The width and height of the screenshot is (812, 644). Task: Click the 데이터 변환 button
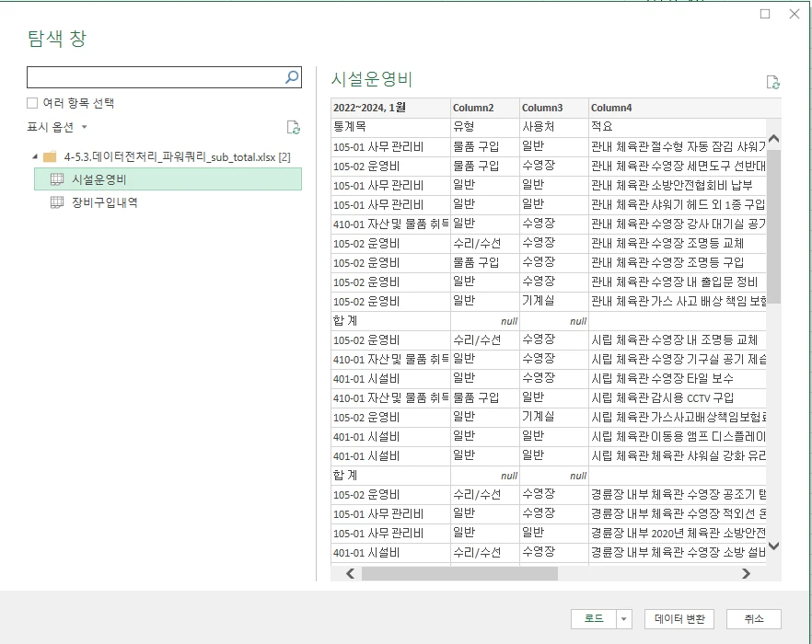pos(680,619)
